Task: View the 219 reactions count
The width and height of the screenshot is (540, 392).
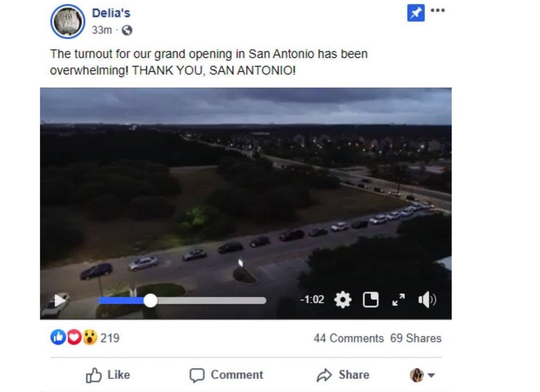Action: [x=110, y=338]
